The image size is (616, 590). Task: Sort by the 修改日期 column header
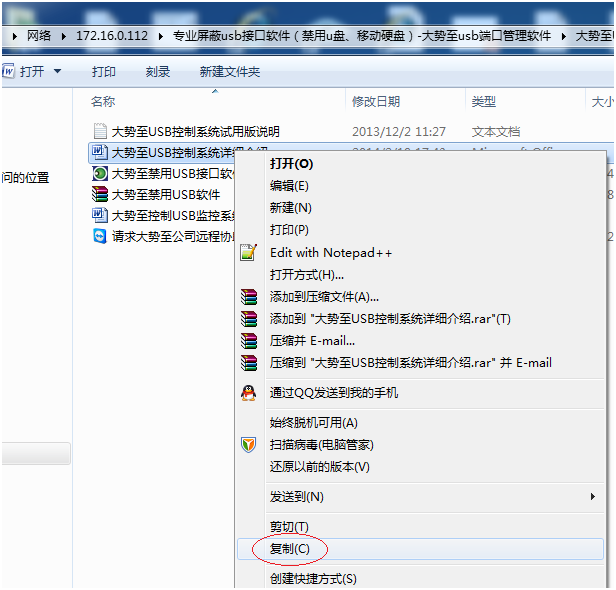coord(376,102)
